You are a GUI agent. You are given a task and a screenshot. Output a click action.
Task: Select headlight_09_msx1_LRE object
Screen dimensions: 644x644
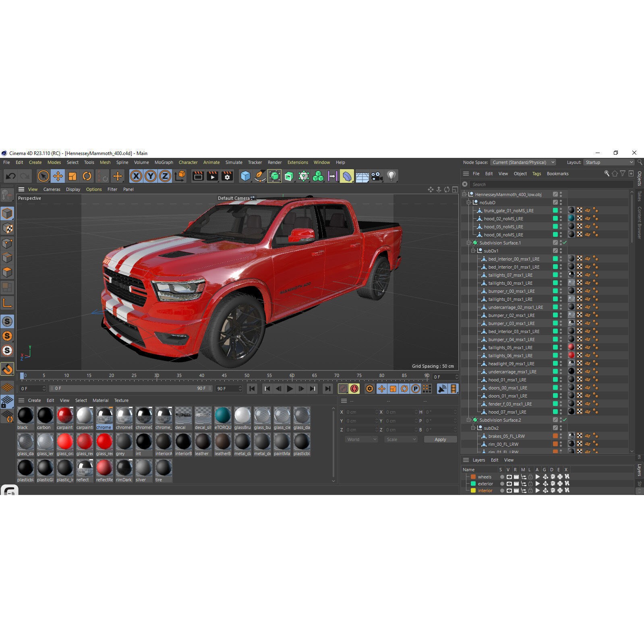[x=511, y=364]
